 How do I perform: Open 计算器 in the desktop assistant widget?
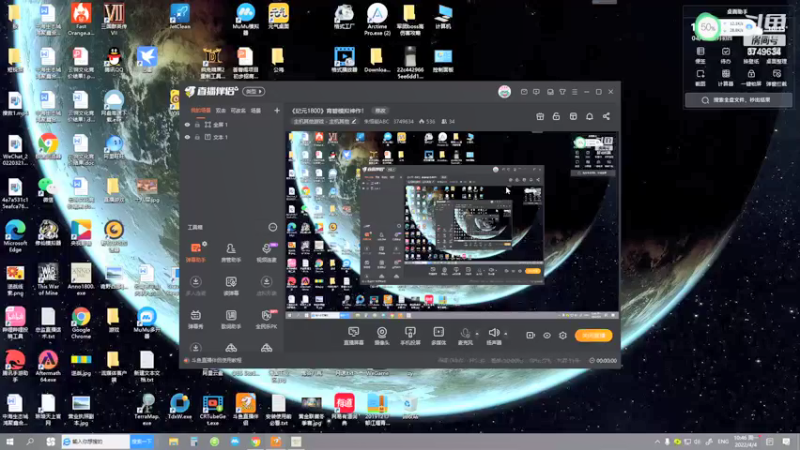click(726, 78)
